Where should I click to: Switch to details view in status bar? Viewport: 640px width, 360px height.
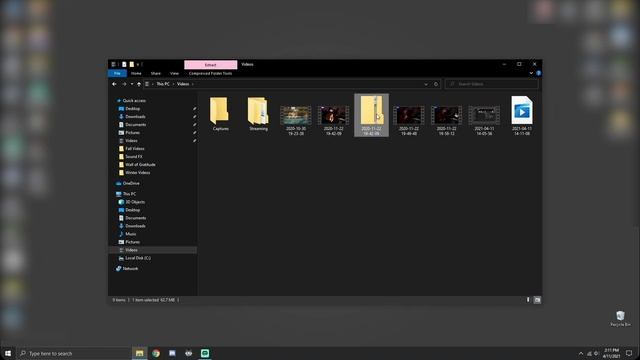point(528,300)
